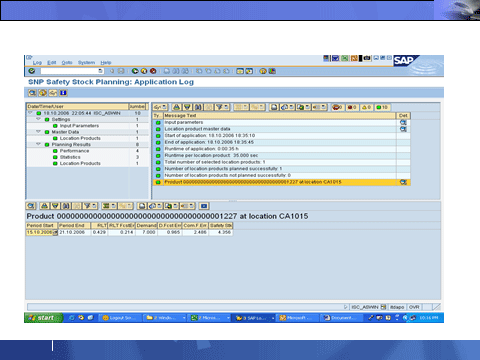Open the System menu
The image size is (480, 360).
(x=86, y=63)
